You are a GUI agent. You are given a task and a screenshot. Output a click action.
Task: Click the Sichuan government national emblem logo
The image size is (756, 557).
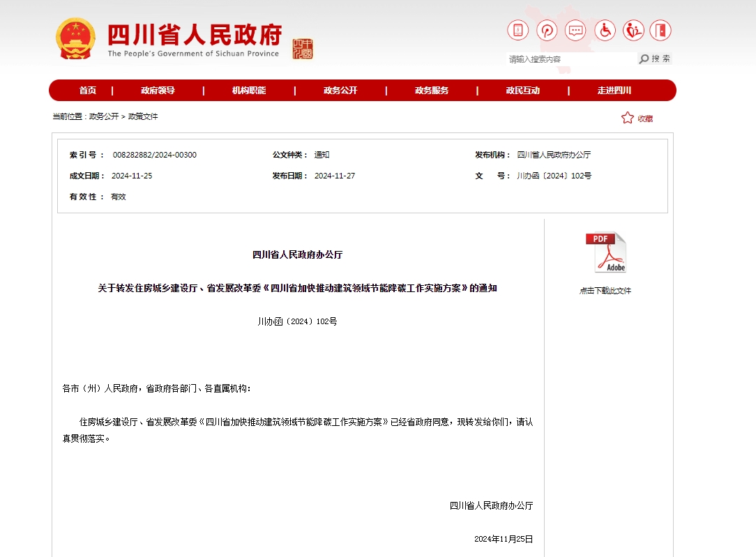coord(76,38)
